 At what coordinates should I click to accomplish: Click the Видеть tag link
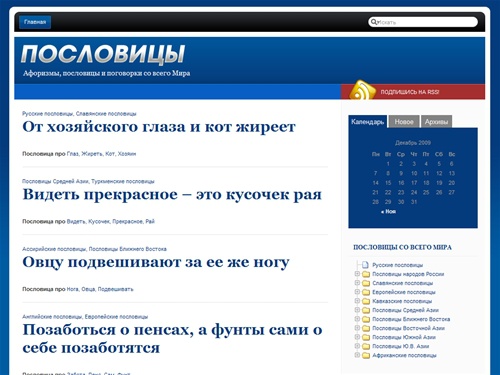[x=76, y=221]
